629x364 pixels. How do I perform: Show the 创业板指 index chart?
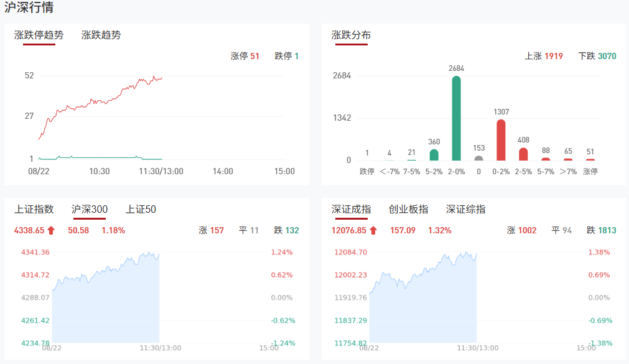pos(408,210)
